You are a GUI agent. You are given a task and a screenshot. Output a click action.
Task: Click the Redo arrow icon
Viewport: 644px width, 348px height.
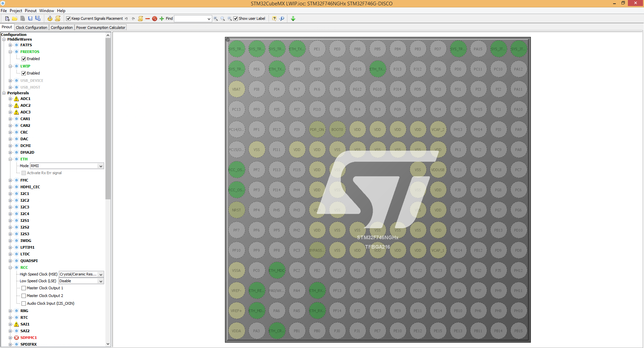tap(133, 18)
